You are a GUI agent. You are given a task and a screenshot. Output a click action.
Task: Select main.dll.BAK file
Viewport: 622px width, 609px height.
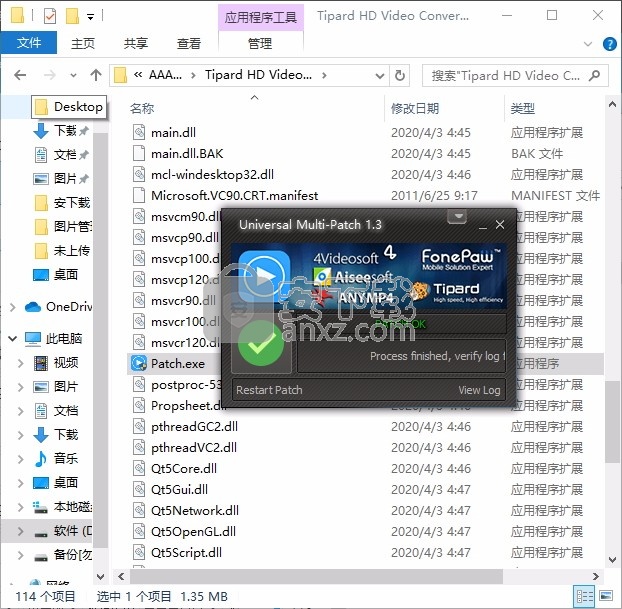point(187,154)
